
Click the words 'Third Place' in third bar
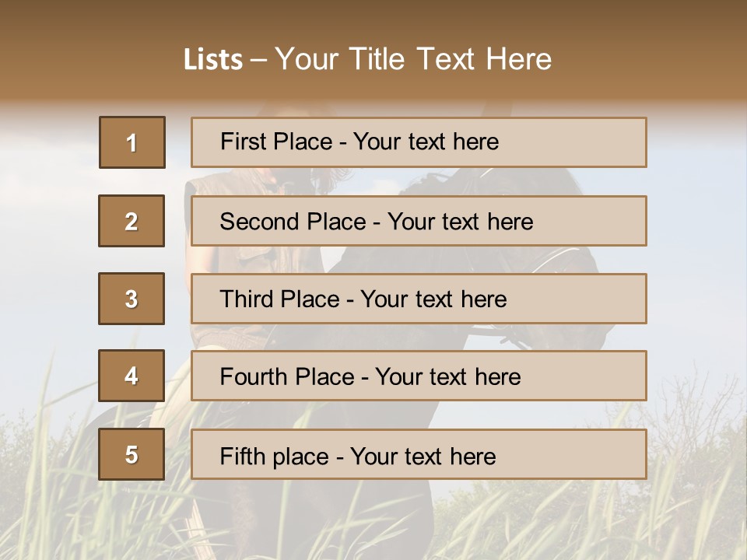pos(279,299)
